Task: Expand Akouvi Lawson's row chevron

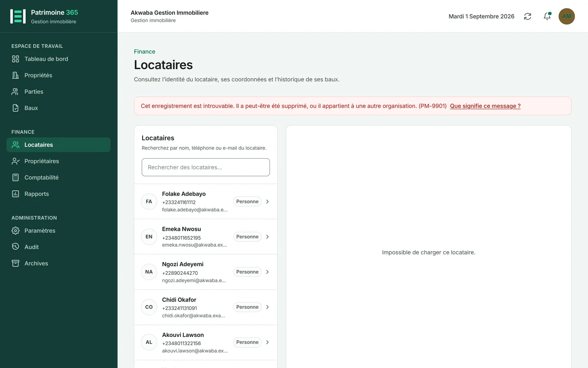Action: click(267, 342)
